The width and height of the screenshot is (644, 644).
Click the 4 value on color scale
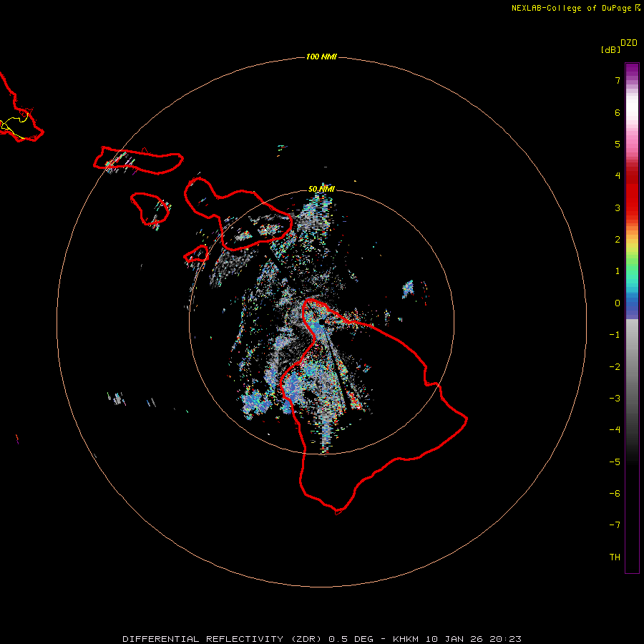(x=618, y=176)
